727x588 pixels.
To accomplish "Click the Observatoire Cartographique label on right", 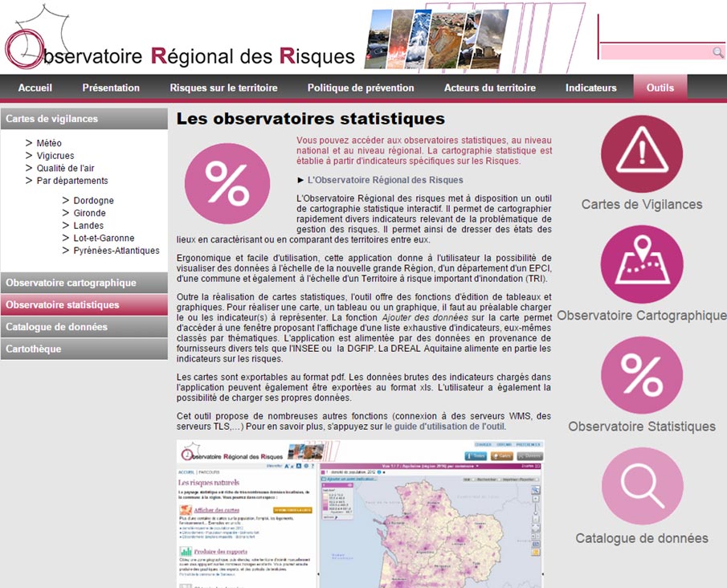I will tap(642, 316).
